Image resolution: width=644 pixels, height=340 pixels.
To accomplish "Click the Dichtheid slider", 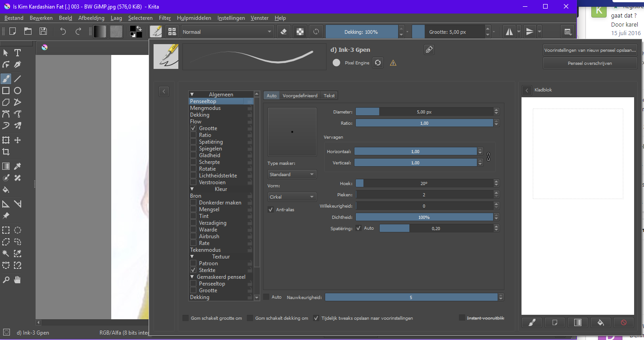I will click(424, 217).
